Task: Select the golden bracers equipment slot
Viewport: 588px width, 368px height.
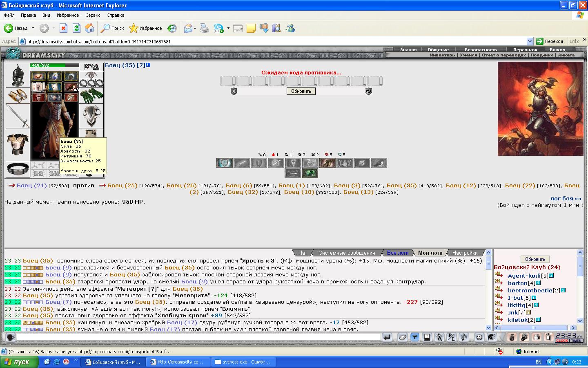Action: click(x=18, y=95)
